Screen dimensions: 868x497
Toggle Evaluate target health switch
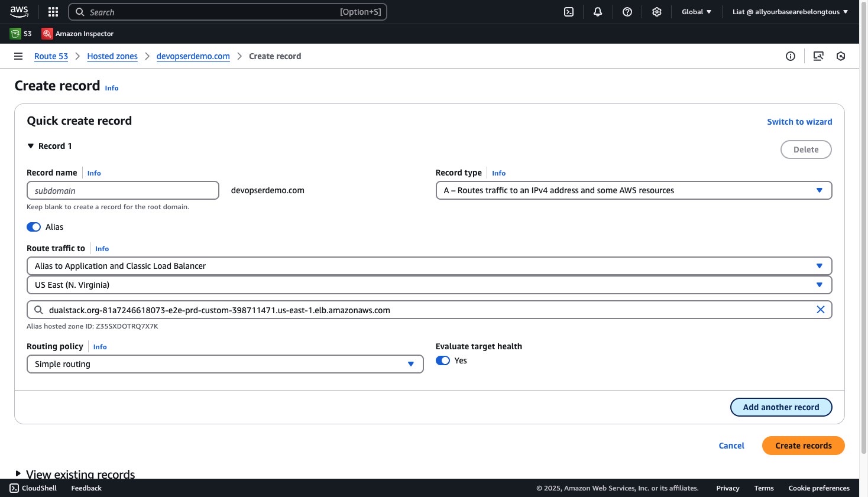(x=443, y=360)
